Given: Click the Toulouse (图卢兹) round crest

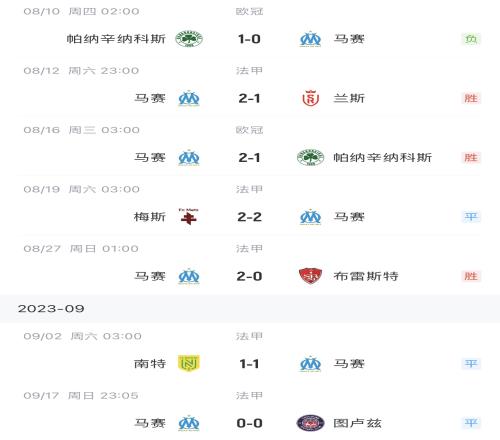Looking at the screenshot, I should click(x=310, y=423).
